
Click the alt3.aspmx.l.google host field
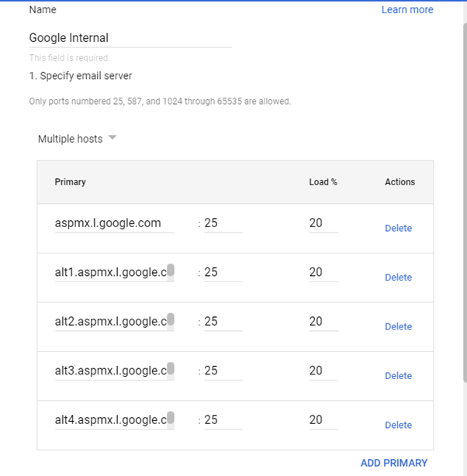coord(110,371)
